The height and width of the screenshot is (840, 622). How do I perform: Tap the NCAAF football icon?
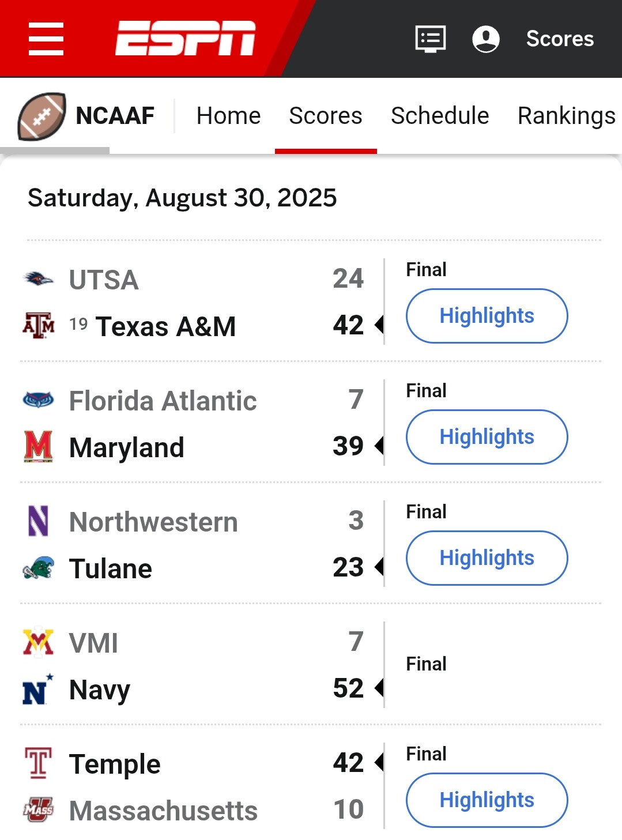[x=42, y=116]
